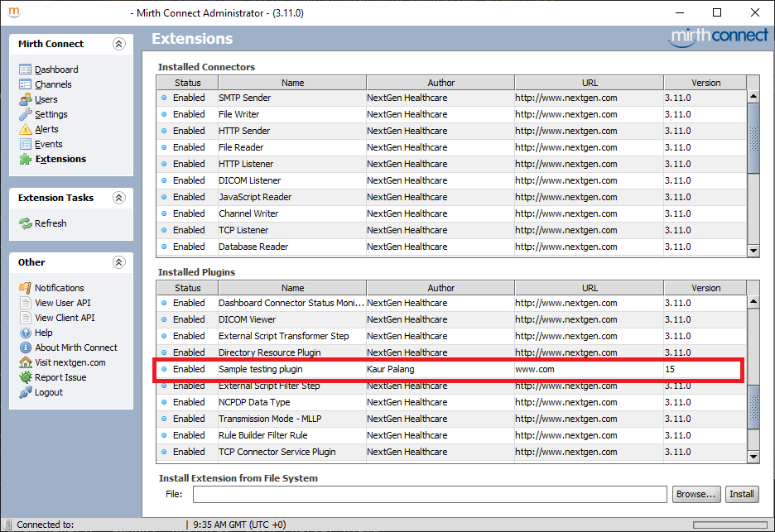Open the Settings link
The height and width of the screenshot is (532, 775).
coord(51,114)
